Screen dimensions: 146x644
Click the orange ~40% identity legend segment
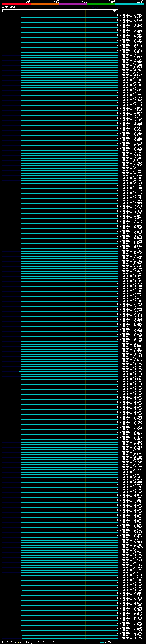click(x=45, y=4)
